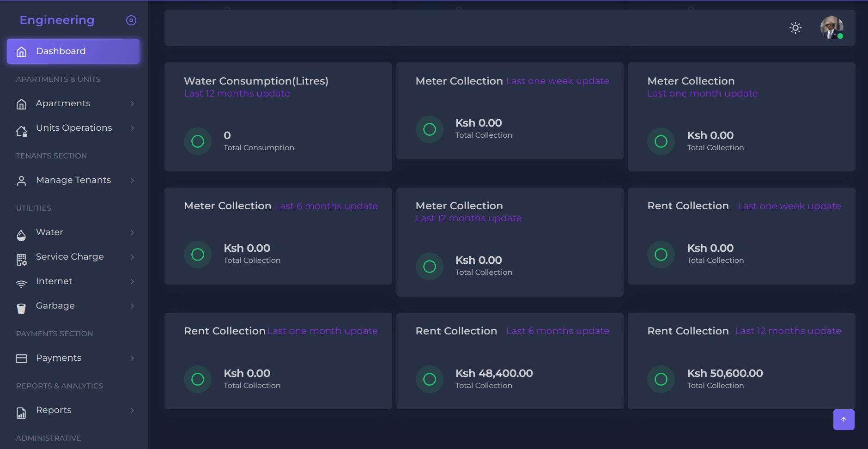Expand the Payments chevron arrow
The image size is (868, 449).
coord(132,358)
